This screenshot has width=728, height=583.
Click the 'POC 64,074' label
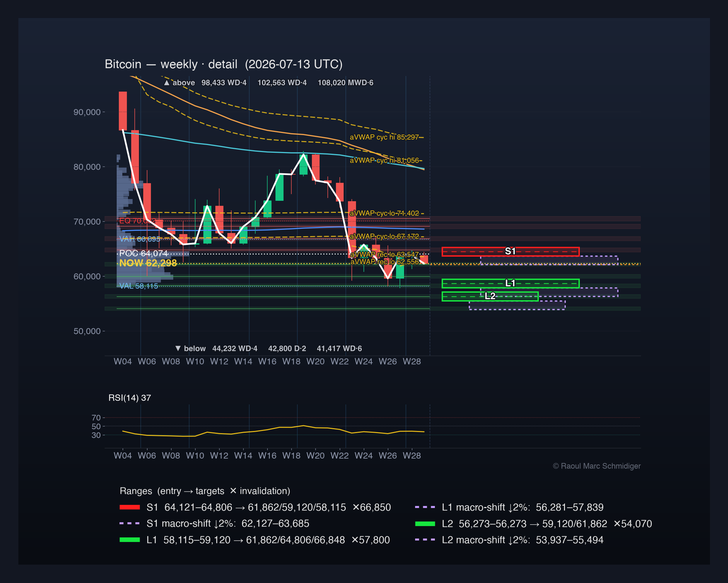coord(143,253)
